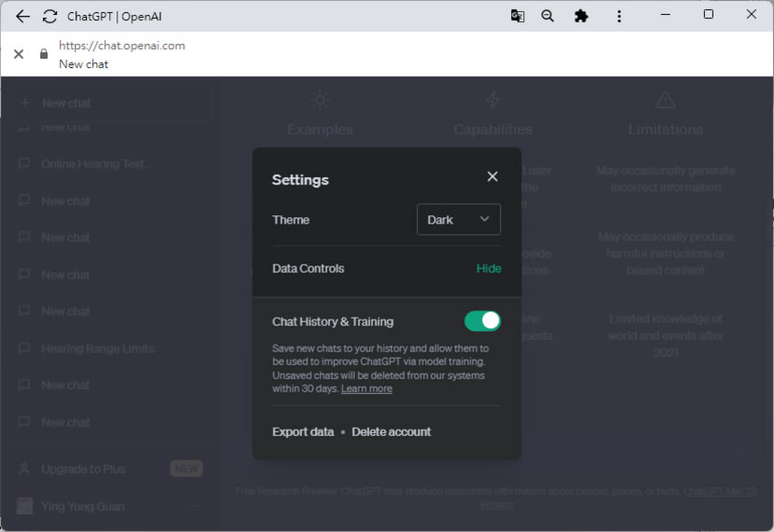
Task: Click Delete account
Action: [x=391, y=432]
